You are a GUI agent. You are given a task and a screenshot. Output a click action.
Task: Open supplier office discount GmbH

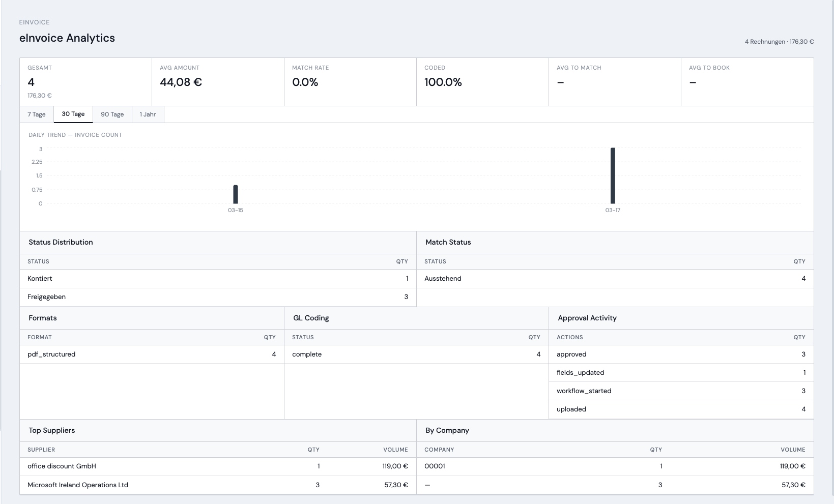coord(62,466)
